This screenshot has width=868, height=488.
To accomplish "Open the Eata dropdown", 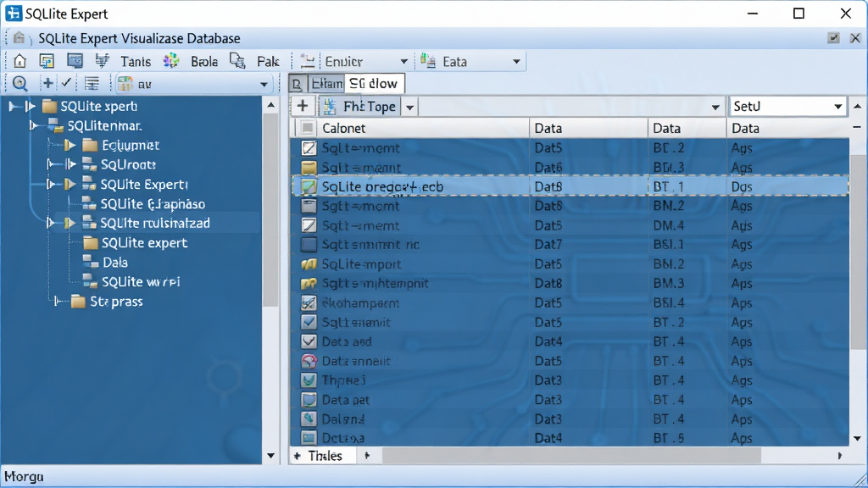I will (516, 61).
